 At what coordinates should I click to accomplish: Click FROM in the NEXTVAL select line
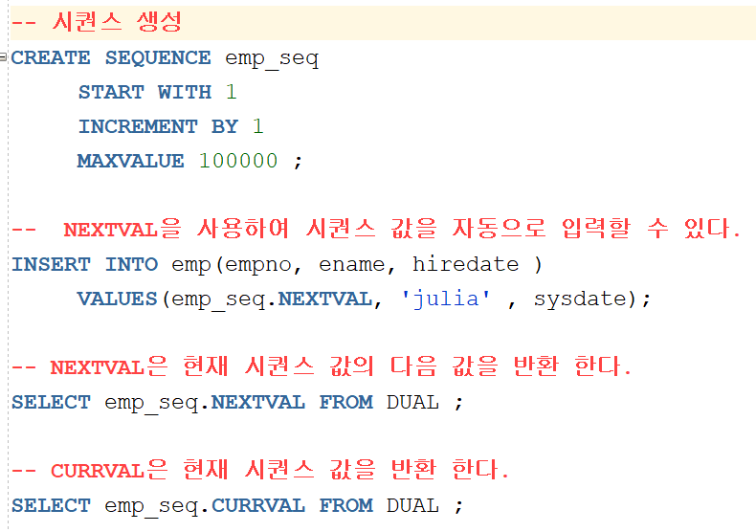(x=346, y=403)
